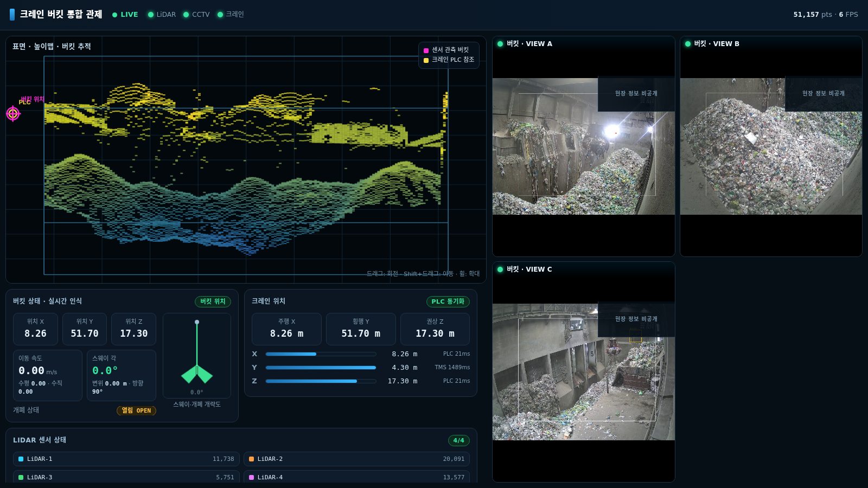This screenshot has width=868, height=488.
Task: Select the LiDAR-4 sensor row
Action: (x=356, y=477)
